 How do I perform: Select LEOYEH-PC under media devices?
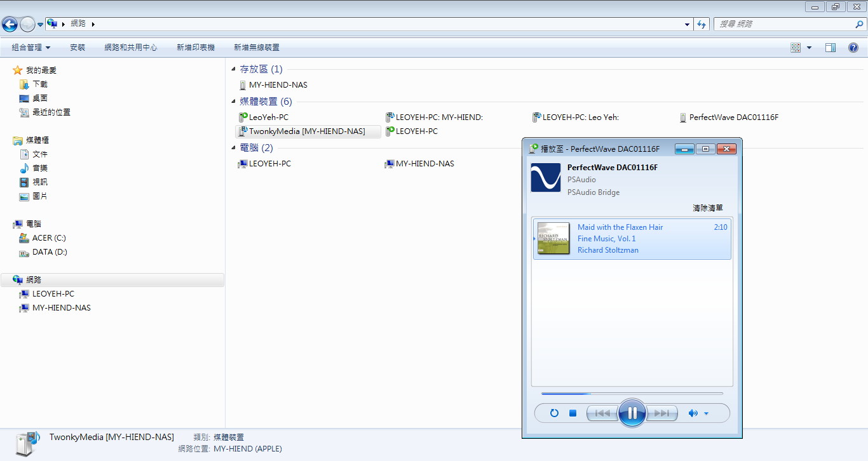click(x=411, y=131)
